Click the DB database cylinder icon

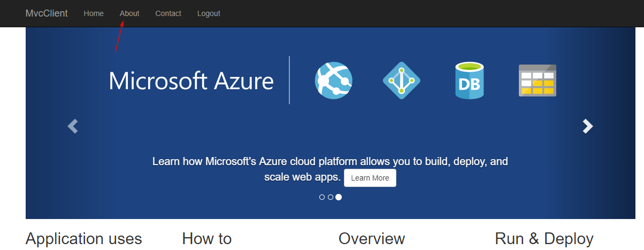(x=470, y=81)
